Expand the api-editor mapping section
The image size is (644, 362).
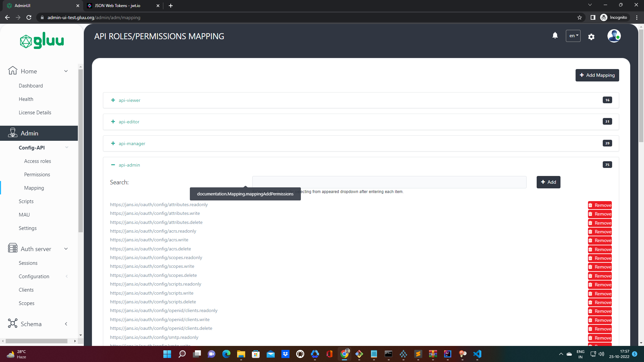113,121
